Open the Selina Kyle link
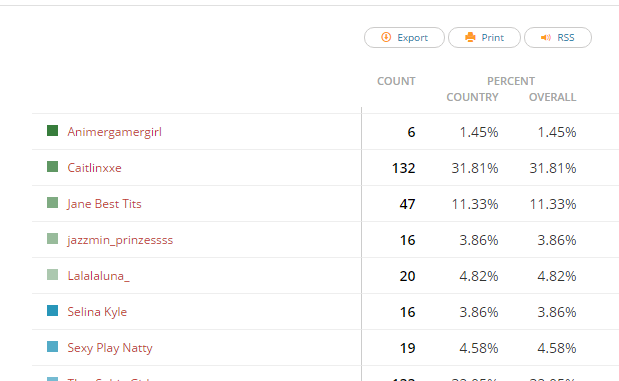619x381 pixels. pos(97,312)
